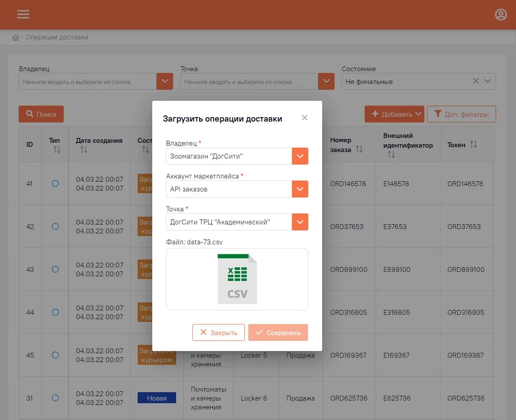Clear the Состояние filter value
Viewport: 516px width, 420px height.
click(x=476, y=81)
